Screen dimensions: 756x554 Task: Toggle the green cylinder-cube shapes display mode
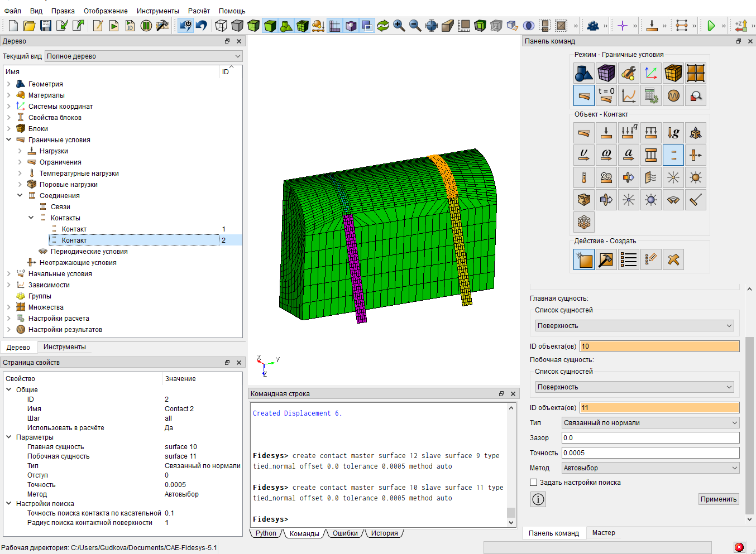(286, 26)
